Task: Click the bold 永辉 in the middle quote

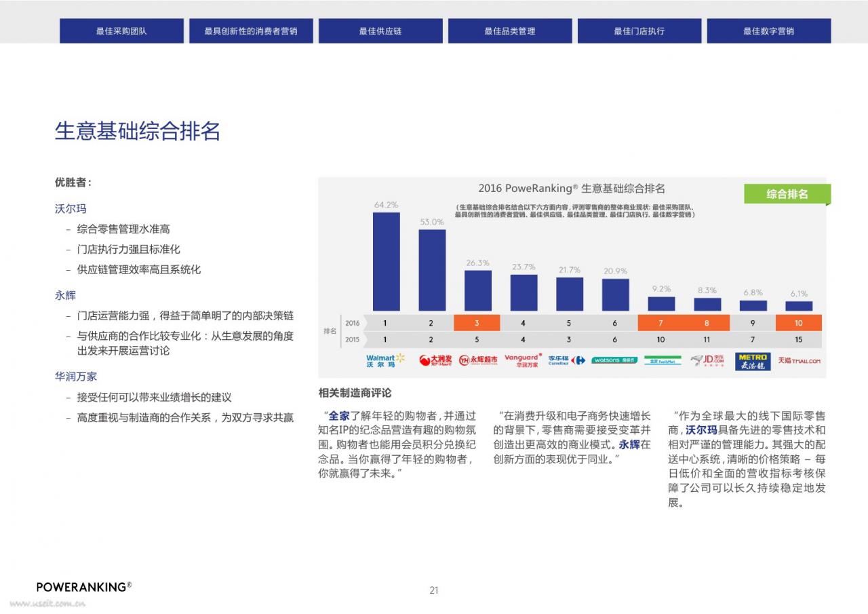Action: click(x=629, y=445)
